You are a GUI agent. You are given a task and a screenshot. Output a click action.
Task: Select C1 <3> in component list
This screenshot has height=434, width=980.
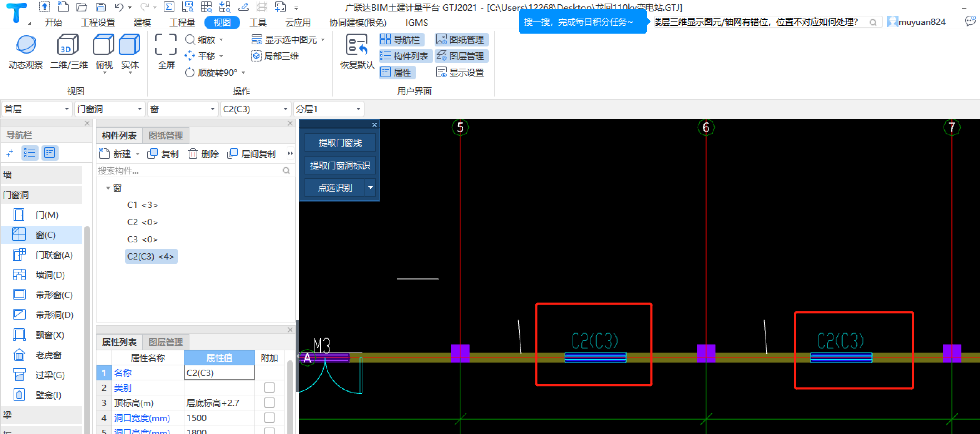click(142, 205)
